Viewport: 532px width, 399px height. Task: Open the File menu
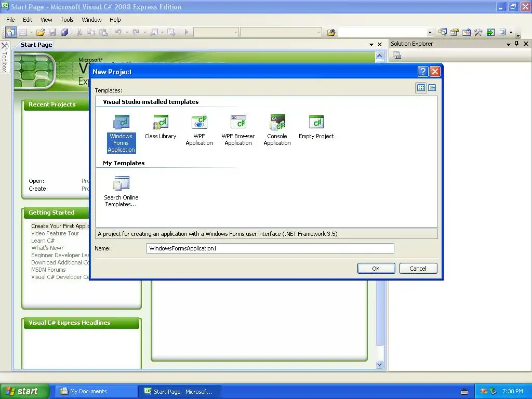(x=10, y=20)
